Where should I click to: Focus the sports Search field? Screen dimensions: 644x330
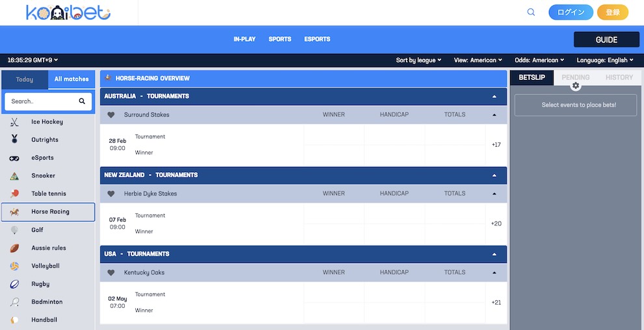pyautogui.click(x=48, y=101)
